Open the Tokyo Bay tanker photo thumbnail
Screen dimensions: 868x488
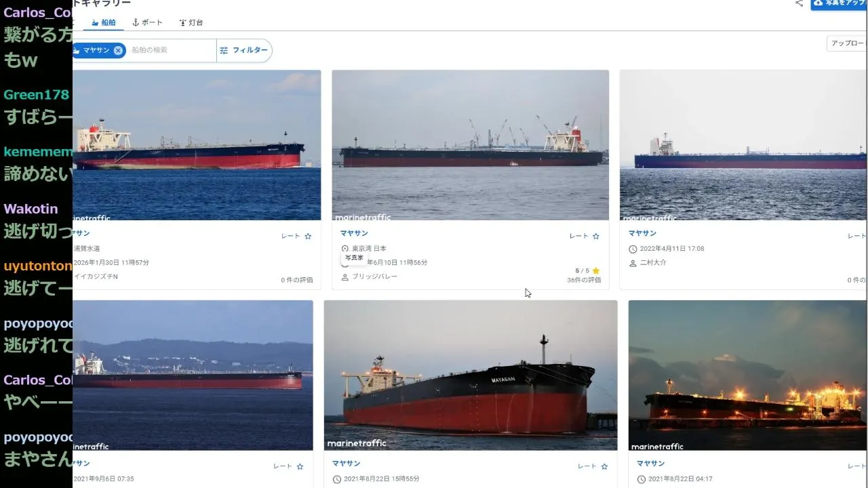(470, 145)
